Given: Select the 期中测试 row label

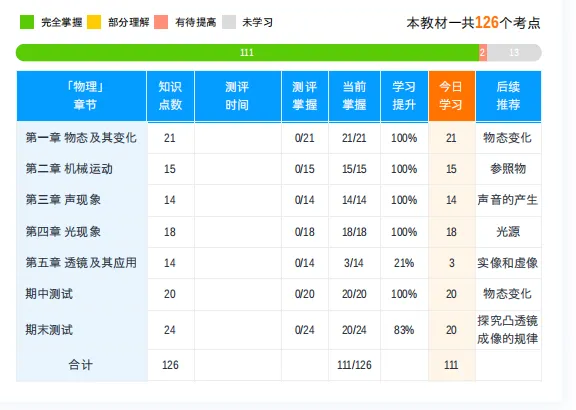Looking at the screenshot, I should point(49,294).
